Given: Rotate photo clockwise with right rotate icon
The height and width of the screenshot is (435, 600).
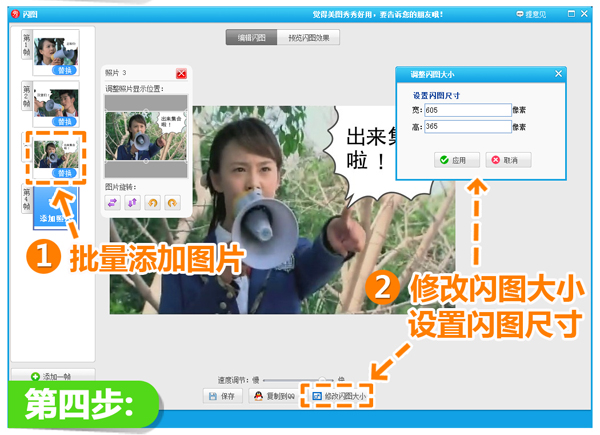Looking at the screenshot, I should tap(172, 203).
